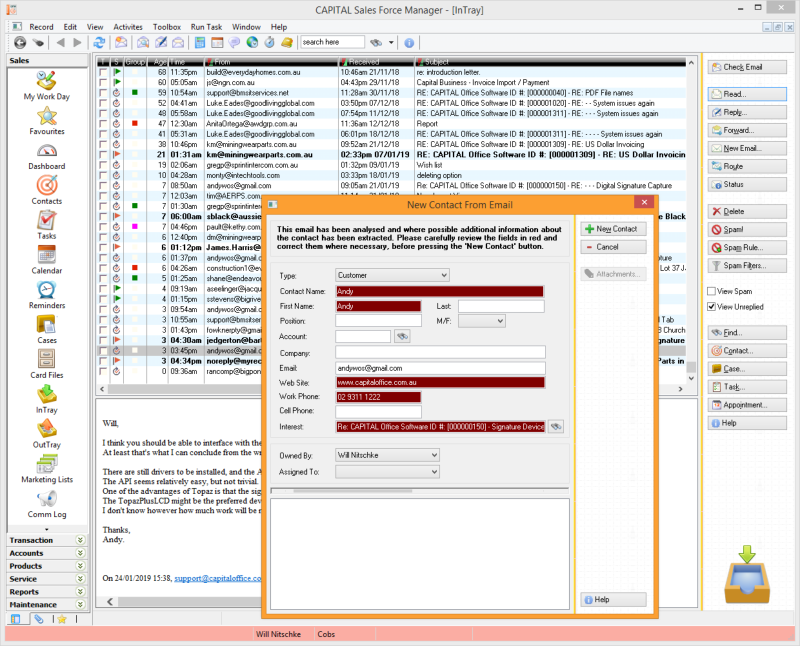
Task: Click the Appointment button
Action: pyautogui.click(x=747, y=405)
